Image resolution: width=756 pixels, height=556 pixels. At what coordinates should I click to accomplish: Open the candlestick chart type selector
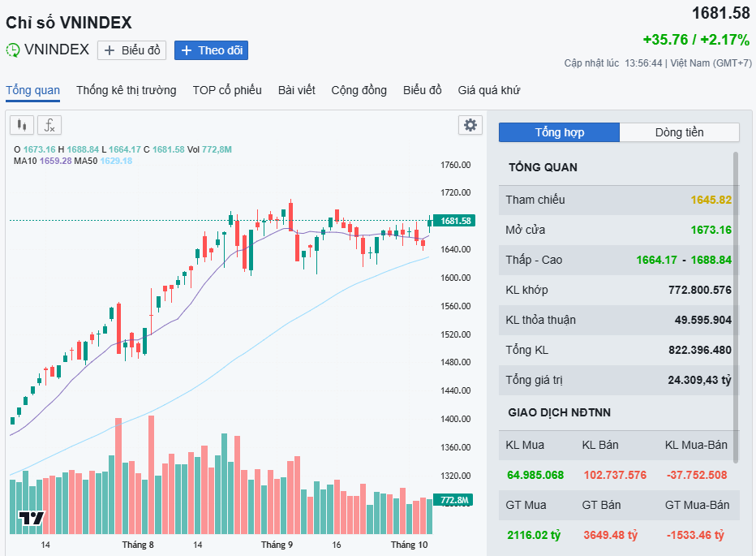[x=22, y=125]
